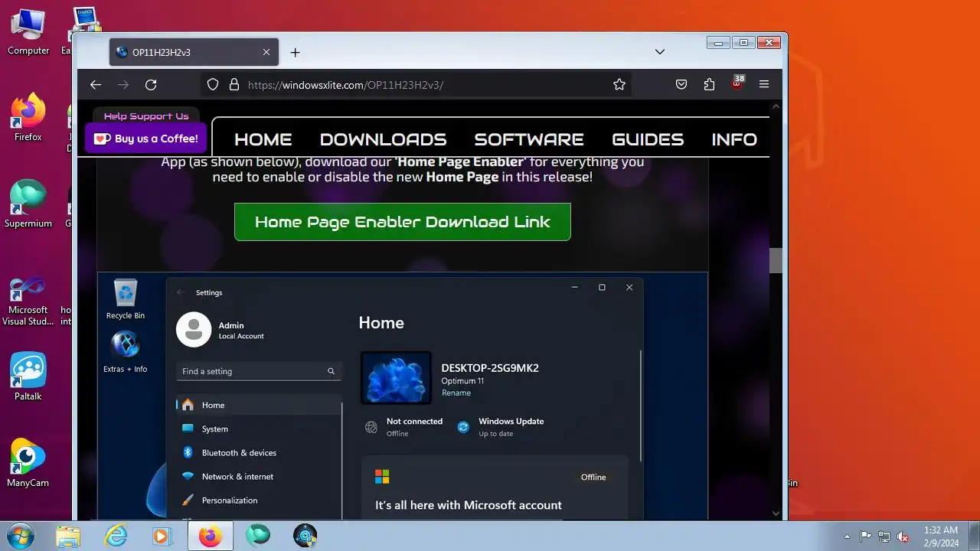Image resolution: width=980 pixels, height=551 pixels.
Task: Select the Paltalk desktop shortcut
Action: pos(28,377)
